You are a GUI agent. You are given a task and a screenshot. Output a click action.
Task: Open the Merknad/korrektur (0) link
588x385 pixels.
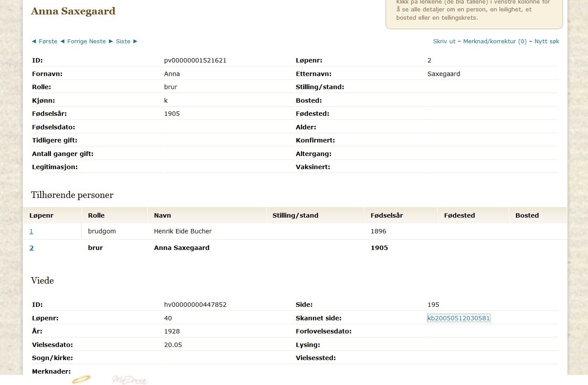[495, 42]
